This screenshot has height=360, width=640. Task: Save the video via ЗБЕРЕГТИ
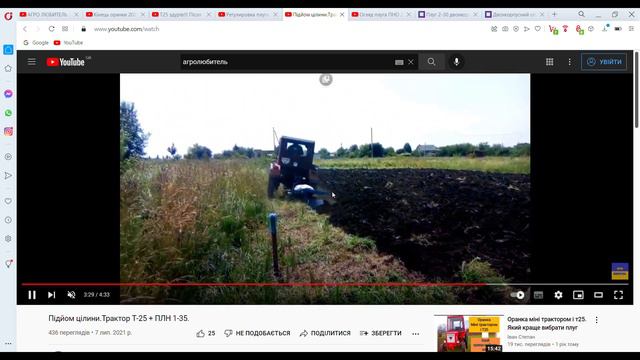tap(380, 333)
